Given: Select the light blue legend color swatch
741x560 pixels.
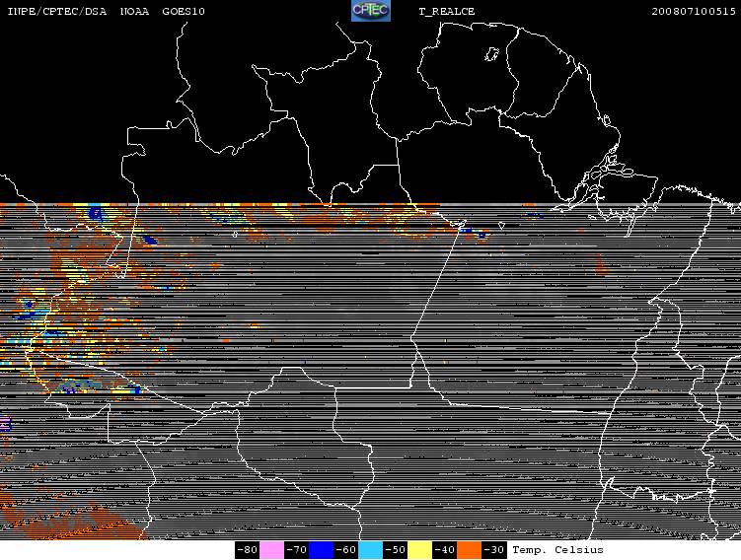Looking at the screenshot, I should coord(370,550).
